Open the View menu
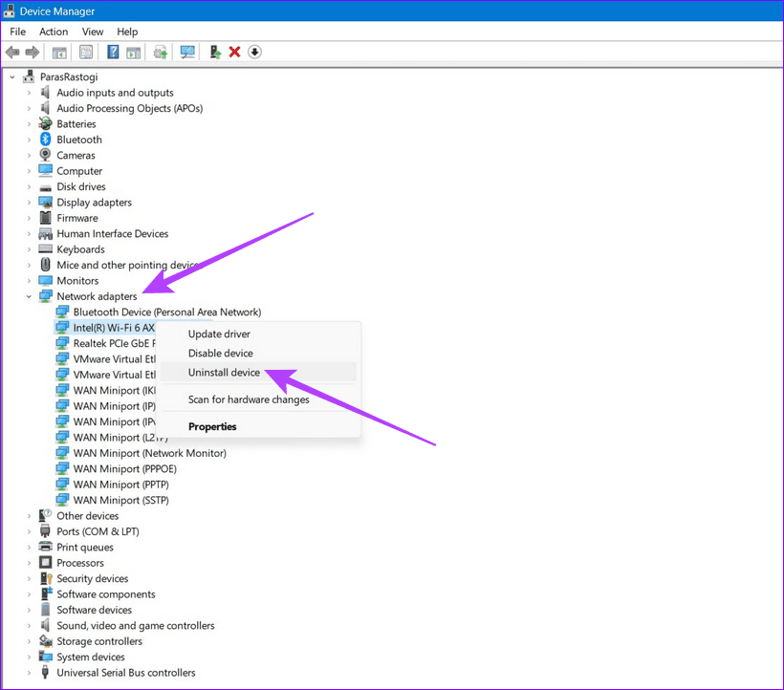The image size is (784, 690). click(92, 32)
